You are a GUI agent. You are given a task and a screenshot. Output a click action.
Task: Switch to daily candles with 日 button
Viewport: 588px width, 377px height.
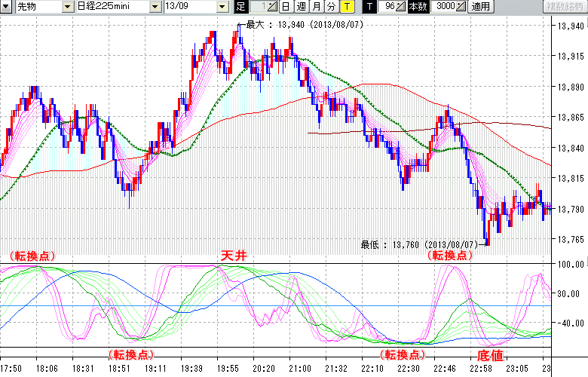tap(286, 7)
